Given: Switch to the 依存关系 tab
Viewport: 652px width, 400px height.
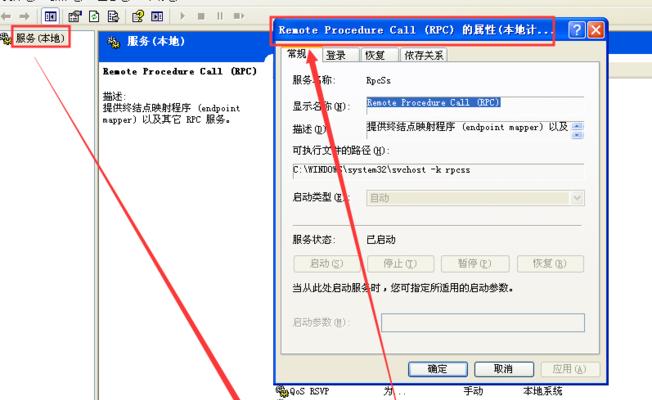Looking at the screenshot, I should click(423, 55).
